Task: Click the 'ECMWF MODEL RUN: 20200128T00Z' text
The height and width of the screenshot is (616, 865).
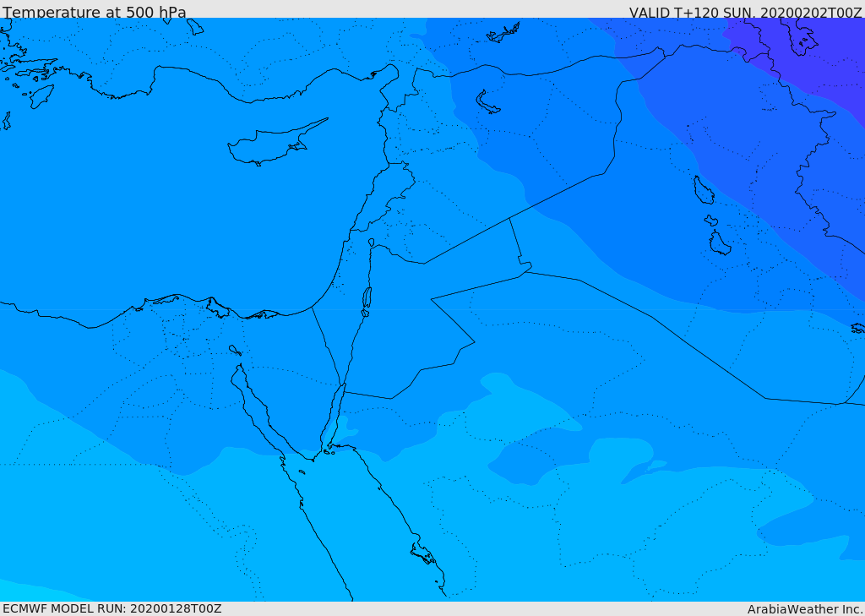Action: click(112, 608)
